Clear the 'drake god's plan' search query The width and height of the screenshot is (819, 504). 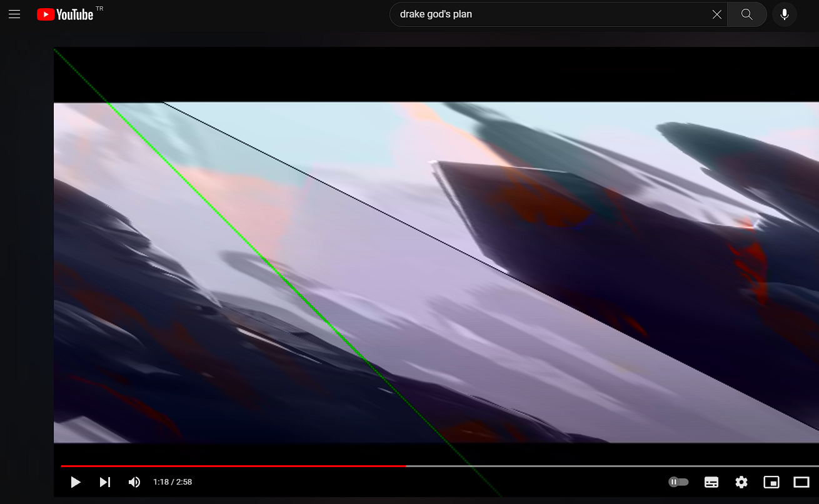click(716, 14)
